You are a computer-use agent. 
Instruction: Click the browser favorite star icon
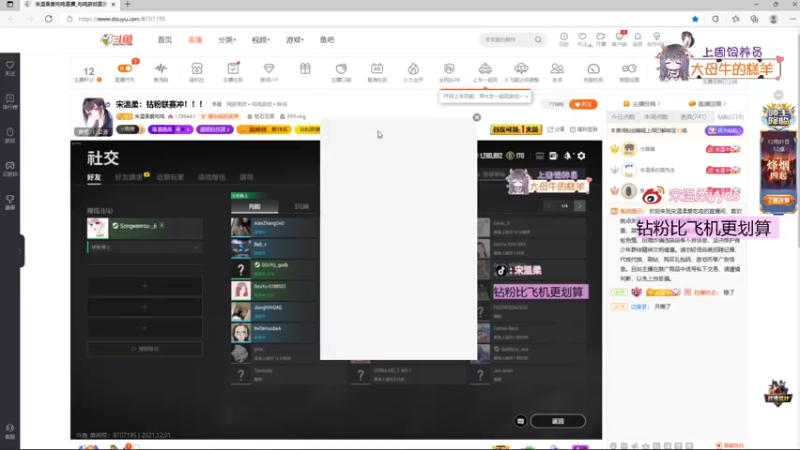pos(695,19)
